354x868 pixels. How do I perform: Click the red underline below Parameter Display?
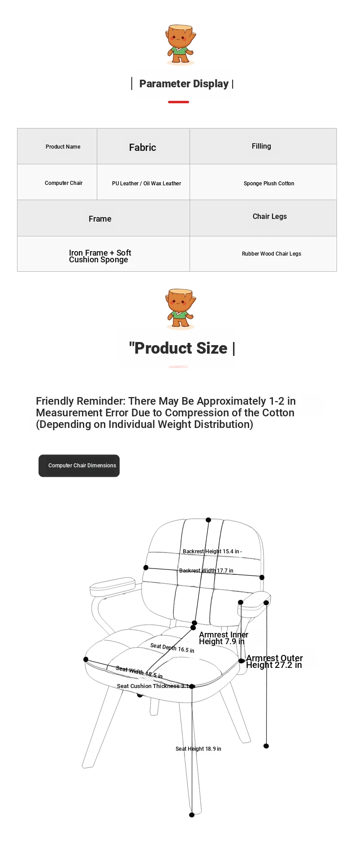tap(178, 102)
